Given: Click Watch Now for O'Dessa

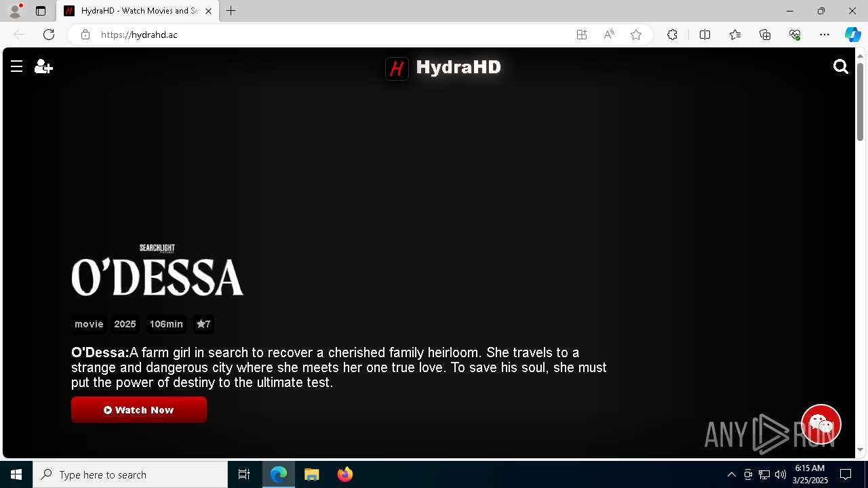Looking at the screenshot, I should coord(139,410).
